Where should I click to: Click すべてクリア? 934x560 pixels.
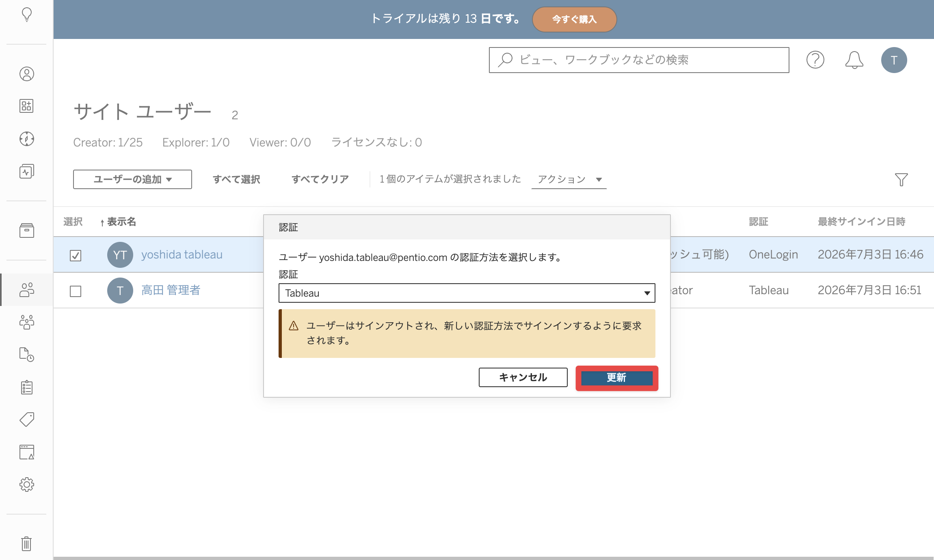click(320, 179)
